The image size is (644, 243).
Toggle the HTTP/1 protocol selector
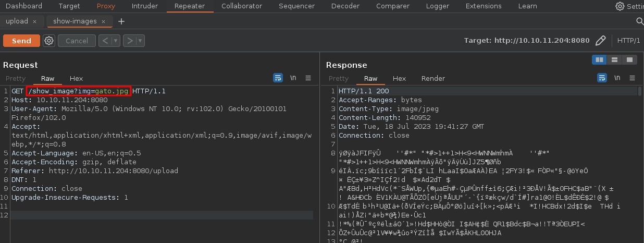click(628, 41)
